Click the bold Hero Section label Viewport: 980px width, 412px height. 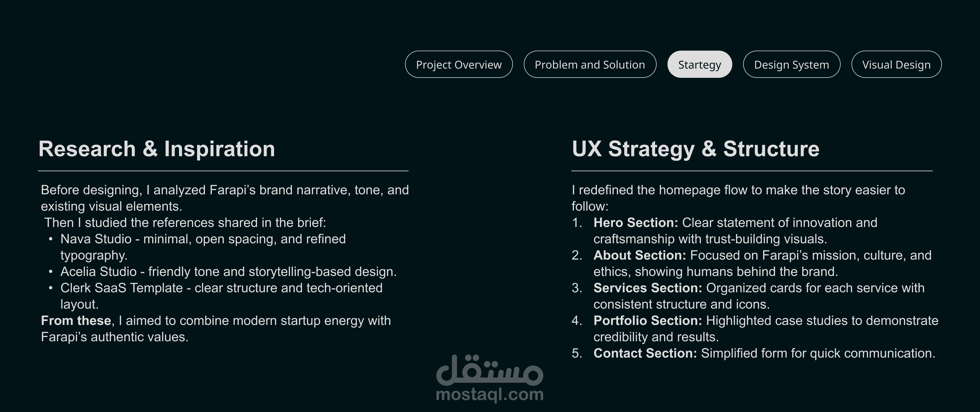click(x=635, y=223)
